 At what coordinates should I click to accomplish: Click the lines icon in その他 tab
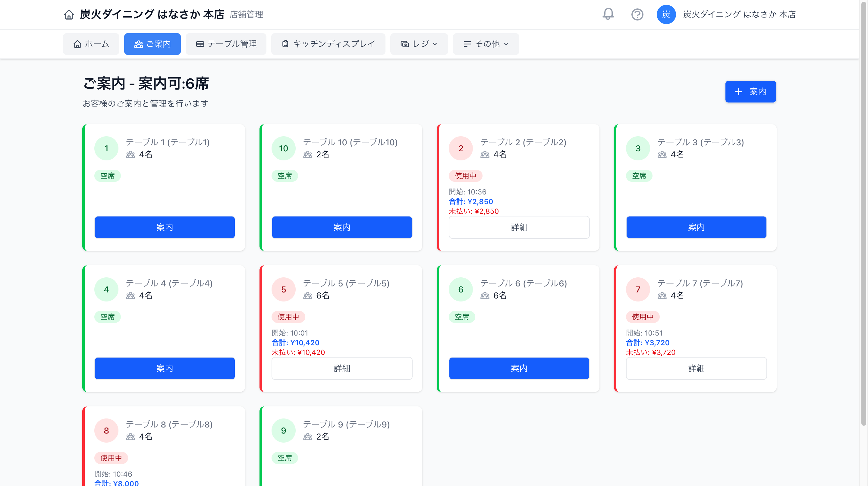(467, 44)
